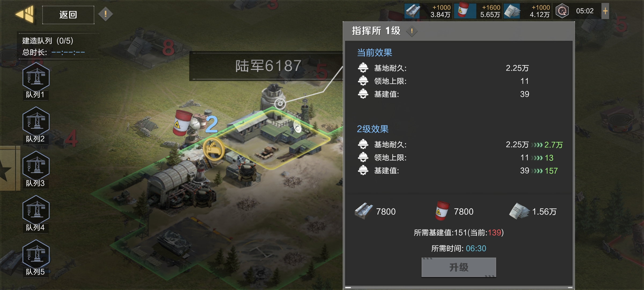Open the warning info icon beside 返回
This screenshot has height=290, width=644.
pyautogui.click(x=105, y=14)
